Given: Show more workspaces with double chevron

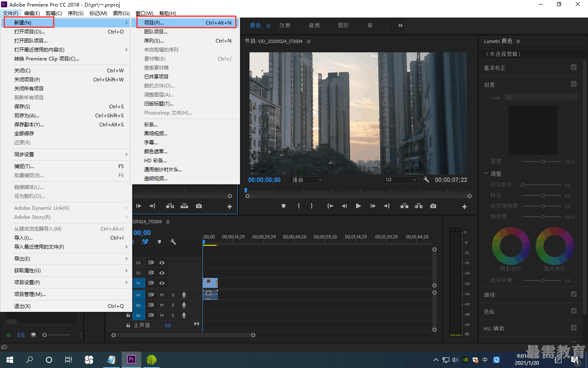Looking at the screenshot, I should 401,25.
